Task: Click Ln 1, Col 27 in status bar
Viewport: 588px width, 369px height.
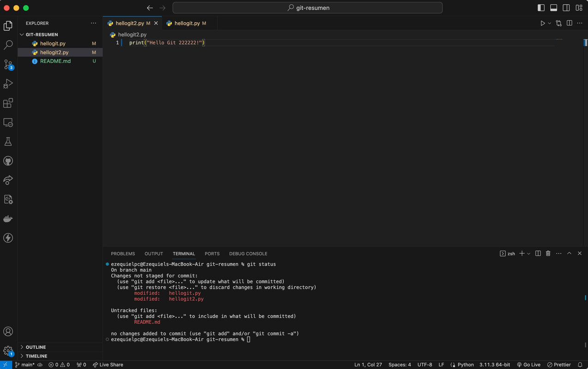Action: tap(368, 365)
